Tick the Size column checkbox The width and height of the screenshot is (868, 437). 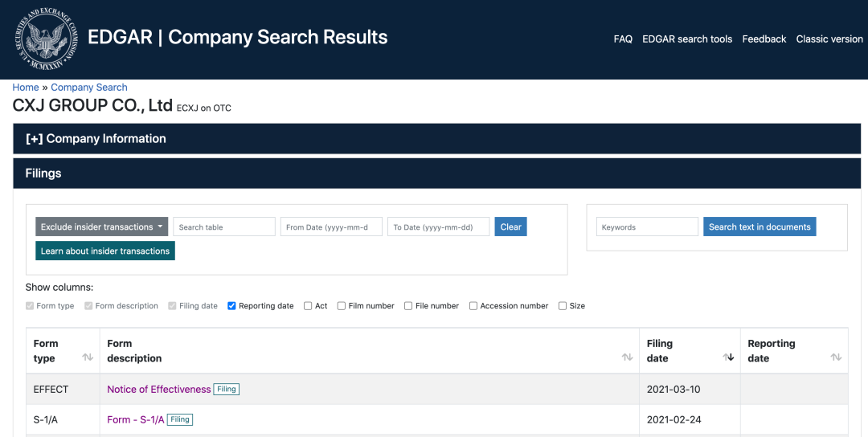point(563,306)
